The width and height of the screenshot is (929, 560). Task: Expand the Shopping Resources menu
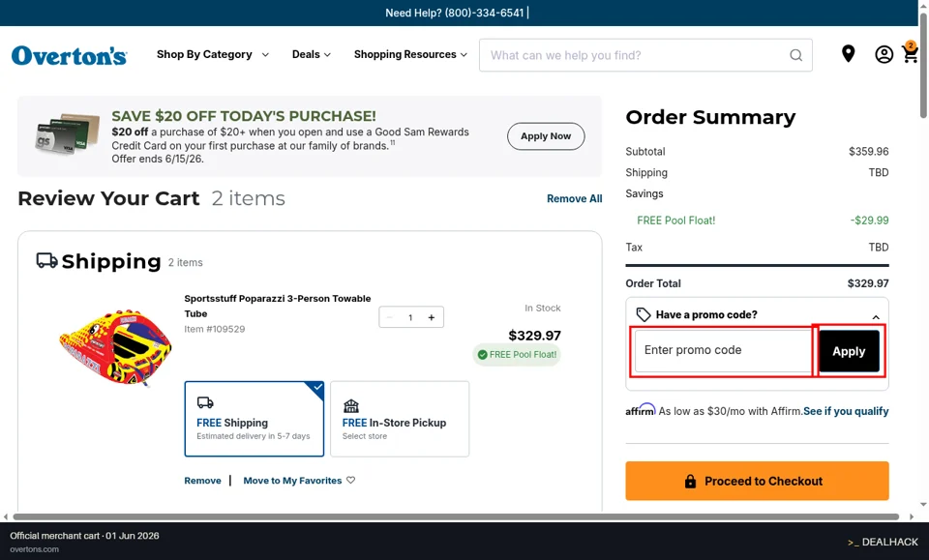(410, 54)
